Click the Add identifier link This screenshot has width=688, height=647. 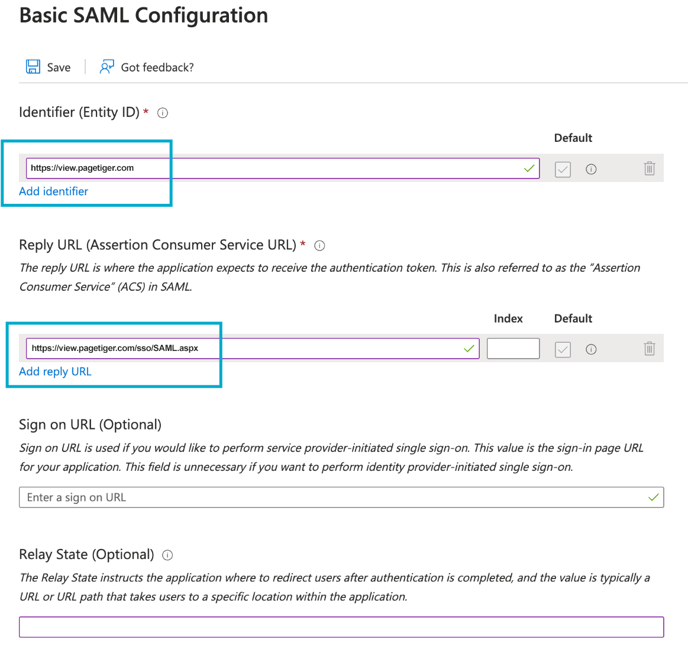tap(54, 191)
